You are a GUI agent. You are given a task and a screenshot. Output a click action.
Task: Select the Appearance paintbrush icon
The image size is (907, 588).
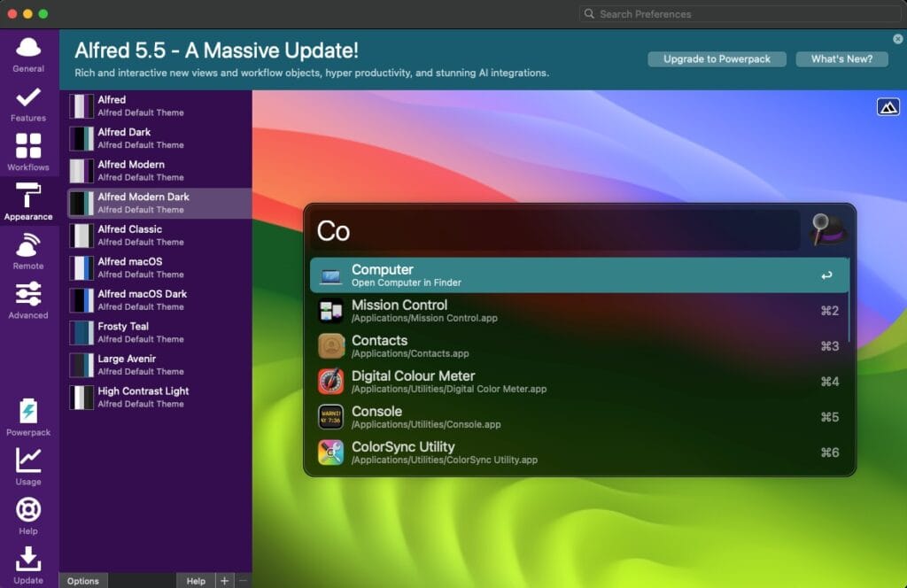pyautogui.click(x=28, y=197)
